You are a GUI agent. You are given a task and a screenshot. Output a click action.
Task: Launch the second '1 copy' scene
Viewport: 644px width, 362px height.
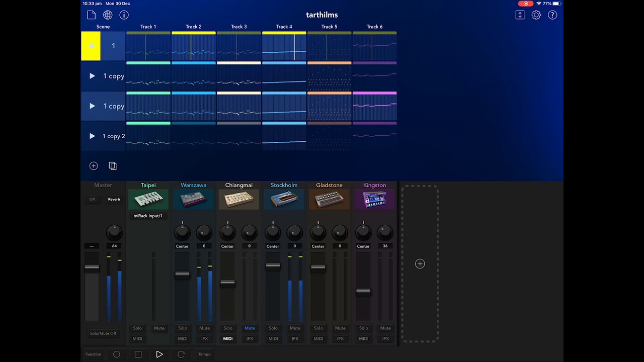tap(92, 106)
